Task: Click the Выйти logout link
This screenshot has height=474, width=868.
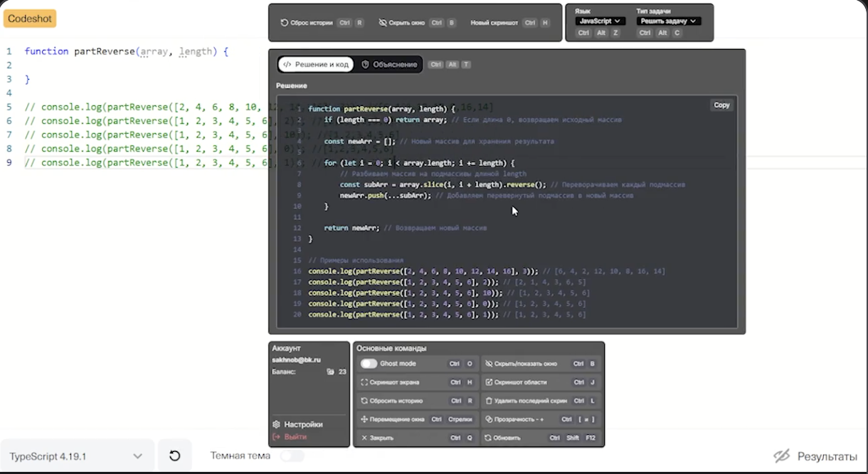Action: tap(290, 437)
